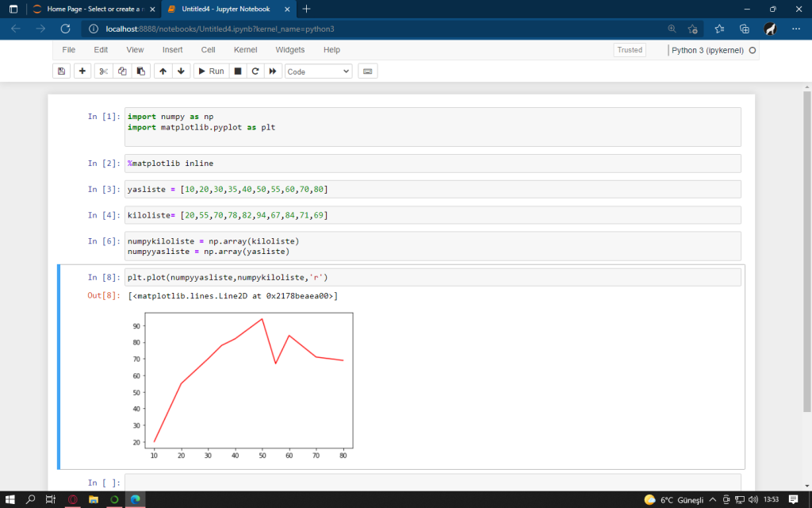Save the notebook using the save icon
The width and height of the screenshot is (812, 508).
pos(61,71)
